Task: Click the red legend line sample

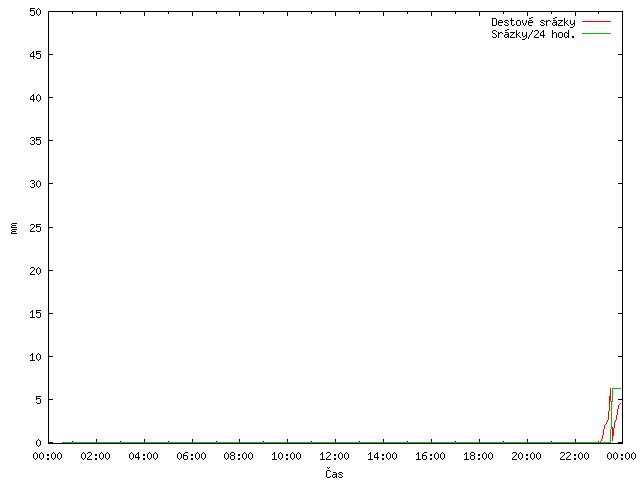Action: [596, 21]
